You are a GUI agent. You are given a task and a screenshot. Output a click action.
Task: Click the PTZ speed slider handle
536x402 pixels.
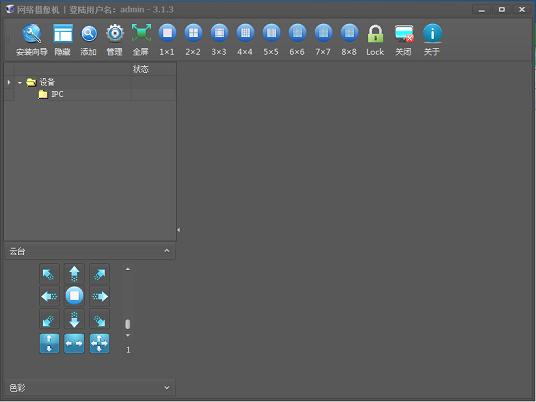coord(128,324)
